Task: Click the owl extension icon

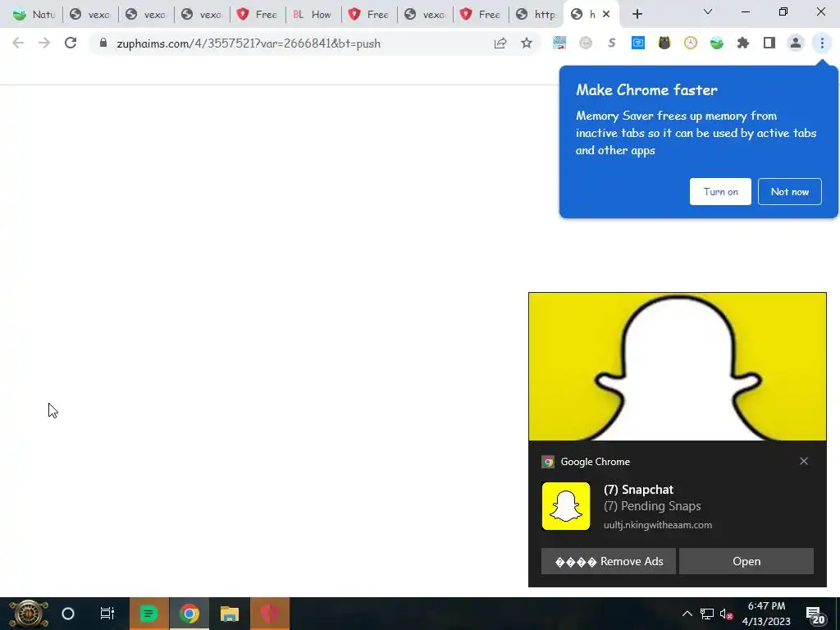Action: [x=664, y=43]
